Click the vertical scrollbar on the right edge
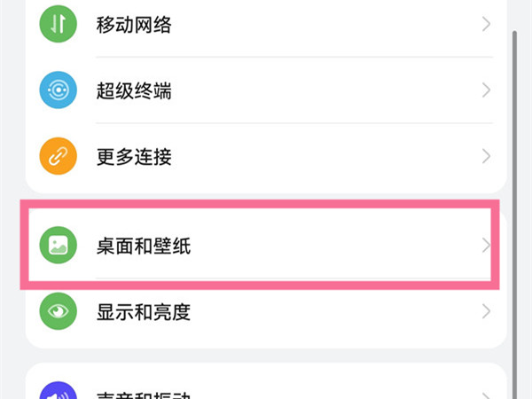The height and width of the screenshot is (399, 532). pyautogui.click(x=516, y=177)
